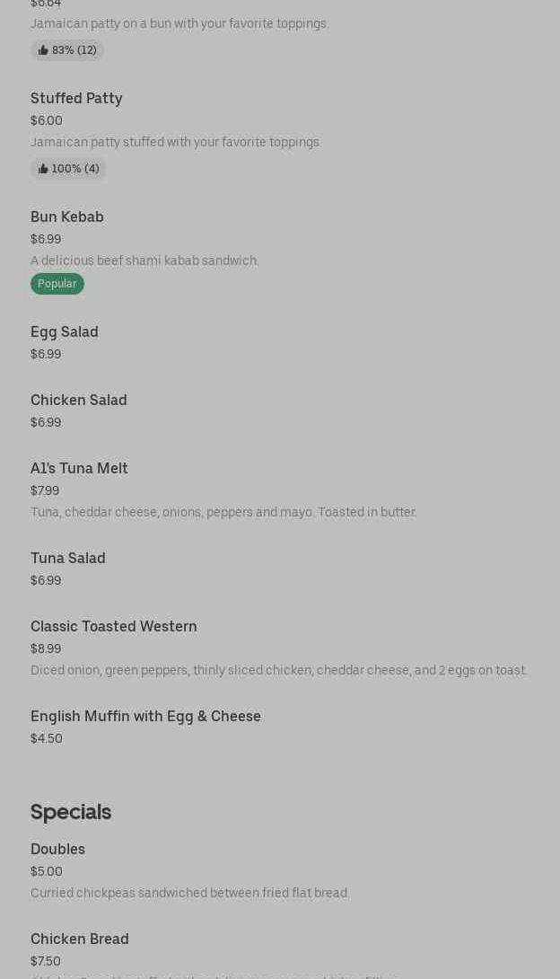This screenshot has width=560, height=979.
Task: Click the thumbs-up 83% (12) rating badge
Action: [x=67, y=50]
